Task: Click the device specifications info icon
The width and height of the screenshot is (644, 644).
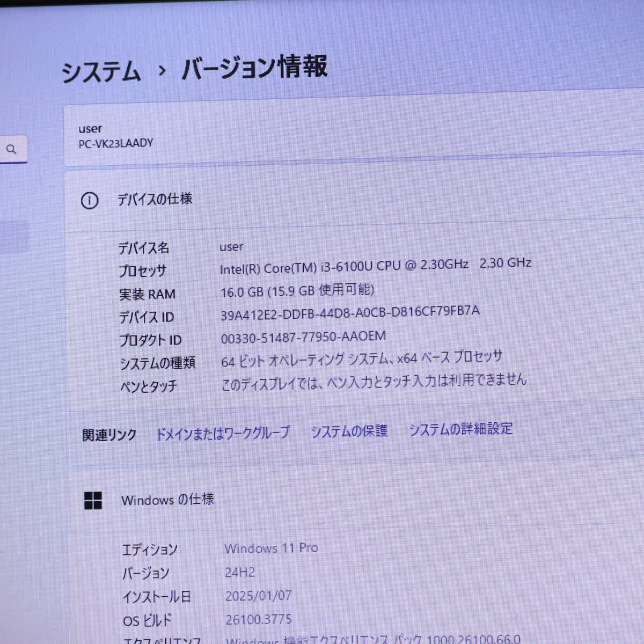Action: [90, 201]
